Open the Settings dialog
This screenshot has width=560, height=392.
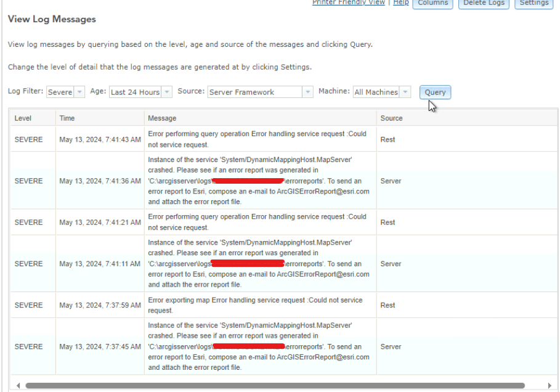[534, 3]
